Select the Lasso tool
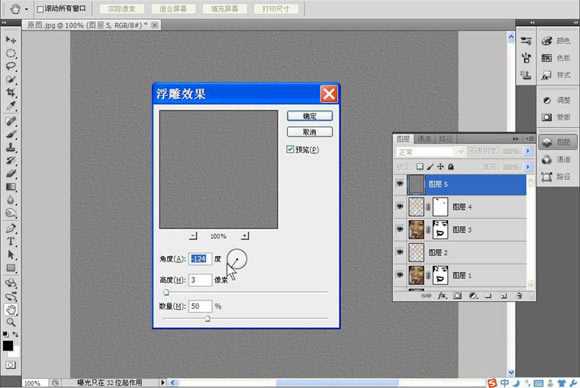 click(x=11, y=67)
